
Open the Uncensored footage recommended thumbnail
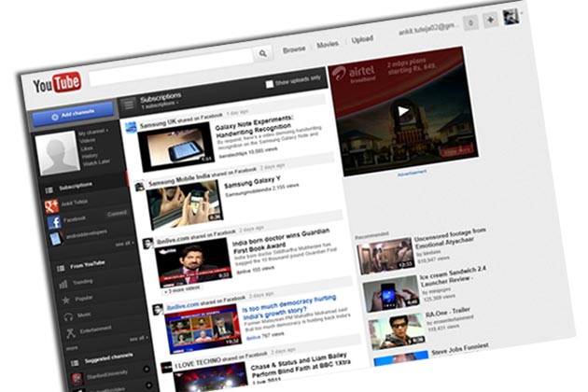pyautogui.click(x=385, y=256)
